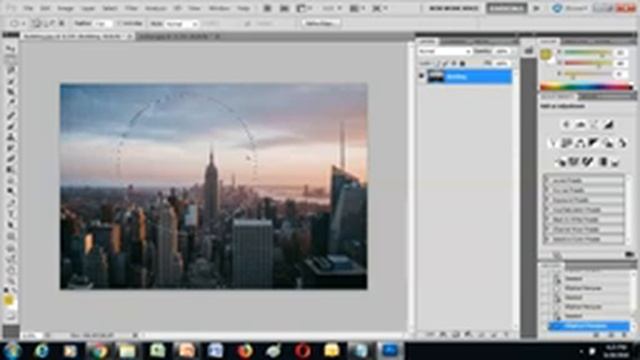
Task: Select the Eyedropper tool
Action: 11,103
